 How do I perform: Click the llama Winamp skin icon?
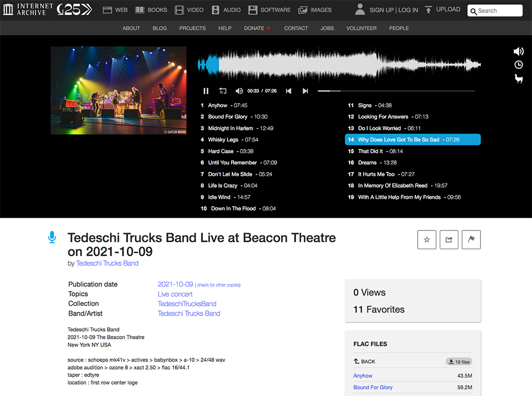(x=519, y=79)
